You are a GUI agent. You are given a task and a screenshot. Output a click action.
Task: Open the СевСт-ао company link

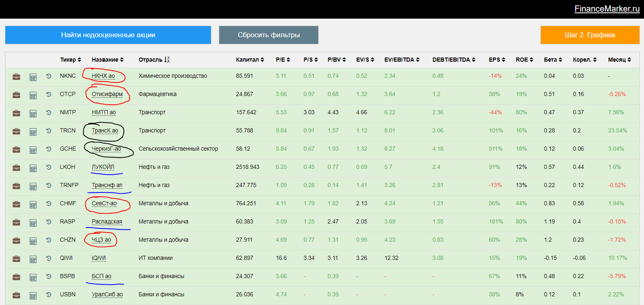tap(104, 204)
